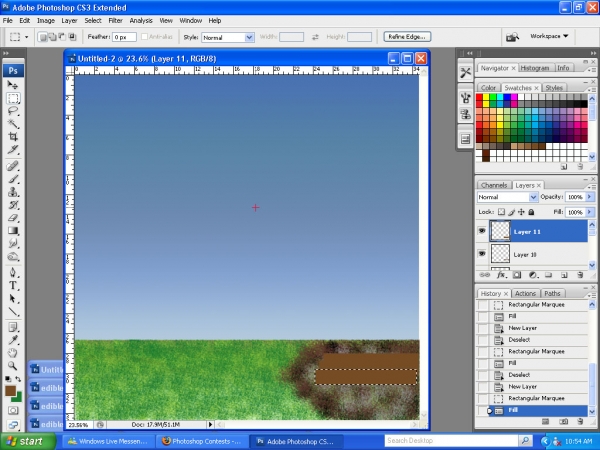Viewport: 600px width, 450px height.
Task: Open the Workspace dropdown
Action: 549,36
